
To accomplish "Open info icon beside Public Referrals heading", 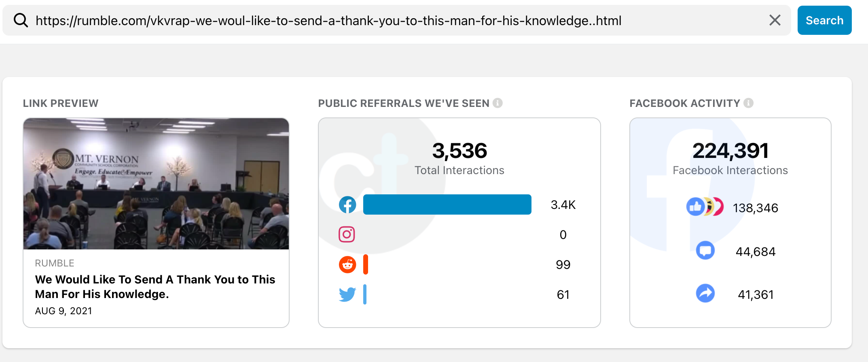I will (x=498, y=103).
